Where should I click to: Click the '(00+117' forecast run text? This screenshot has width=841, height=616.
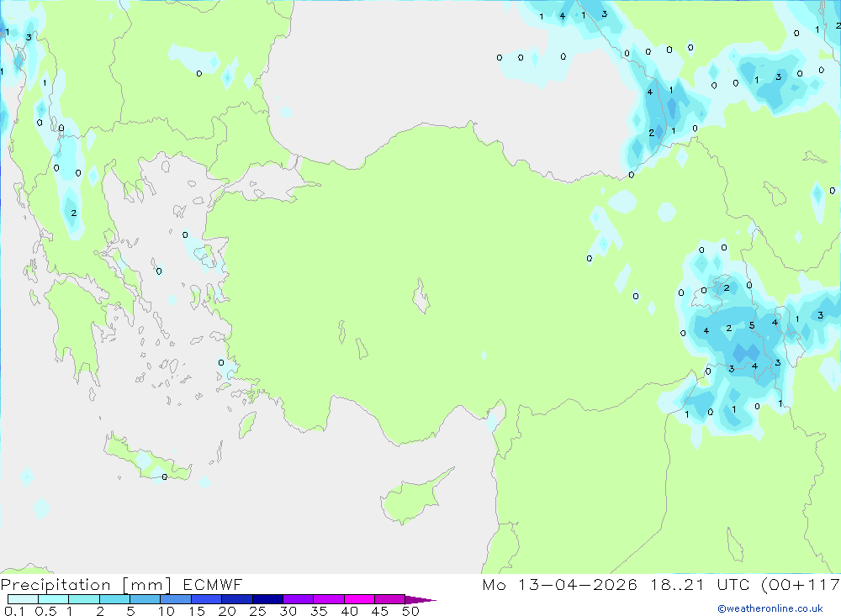click(x=801, y=584)
